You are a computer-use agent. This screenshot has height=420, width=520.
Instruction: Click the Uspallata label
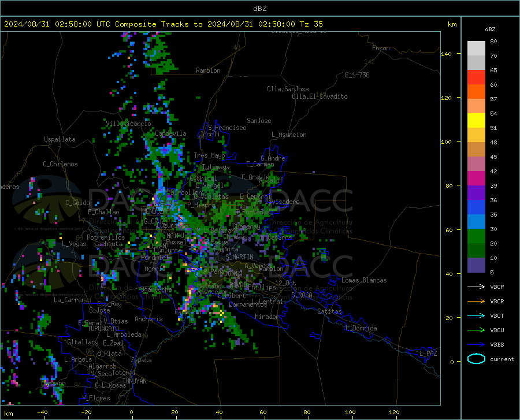tap(60, 139)
